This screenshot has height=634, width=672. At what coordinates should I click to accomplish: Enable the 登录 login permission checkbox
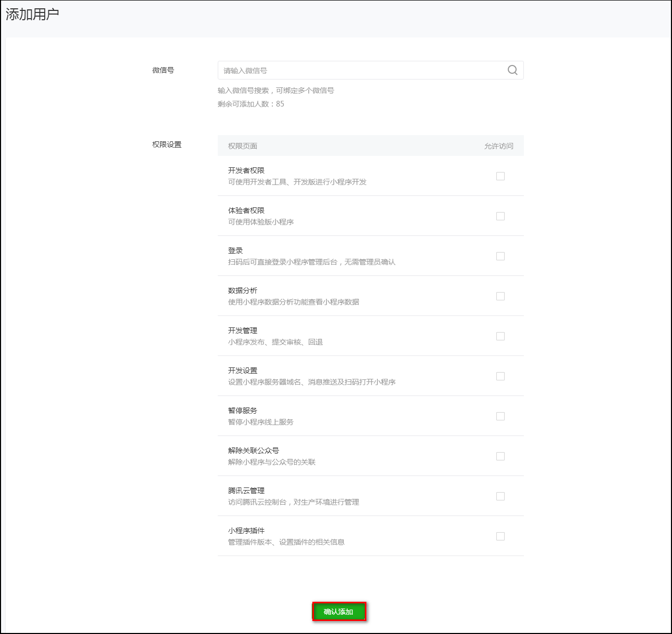click(x=500, y=256)
